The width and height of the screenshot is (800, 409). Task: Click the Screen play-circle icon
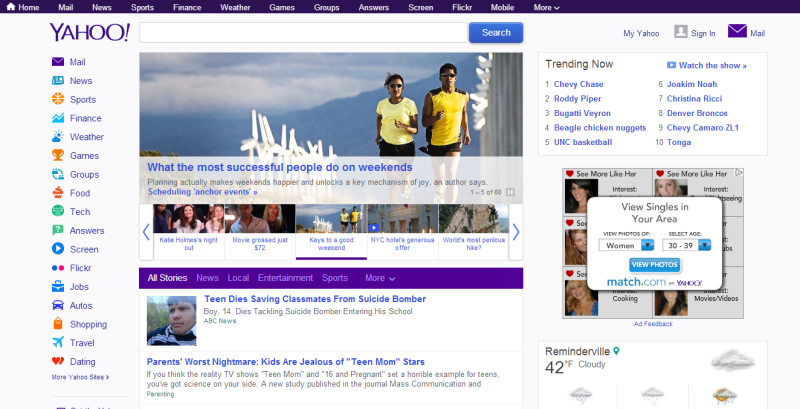point(58,249)
